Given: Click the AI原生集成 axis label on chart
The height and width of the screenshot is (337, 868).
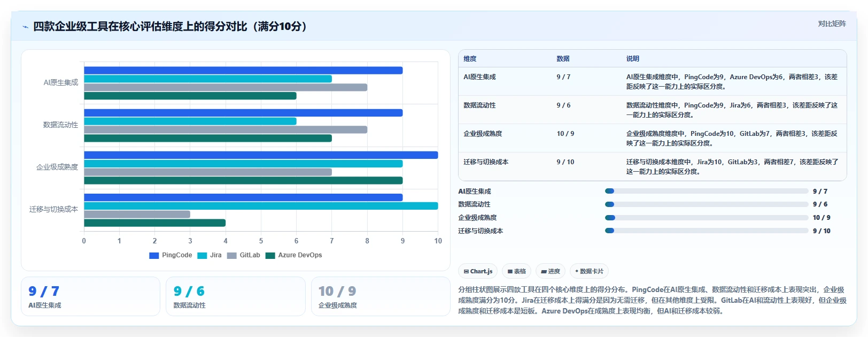Looking at the screenshot, I should (x=61, y=82).
